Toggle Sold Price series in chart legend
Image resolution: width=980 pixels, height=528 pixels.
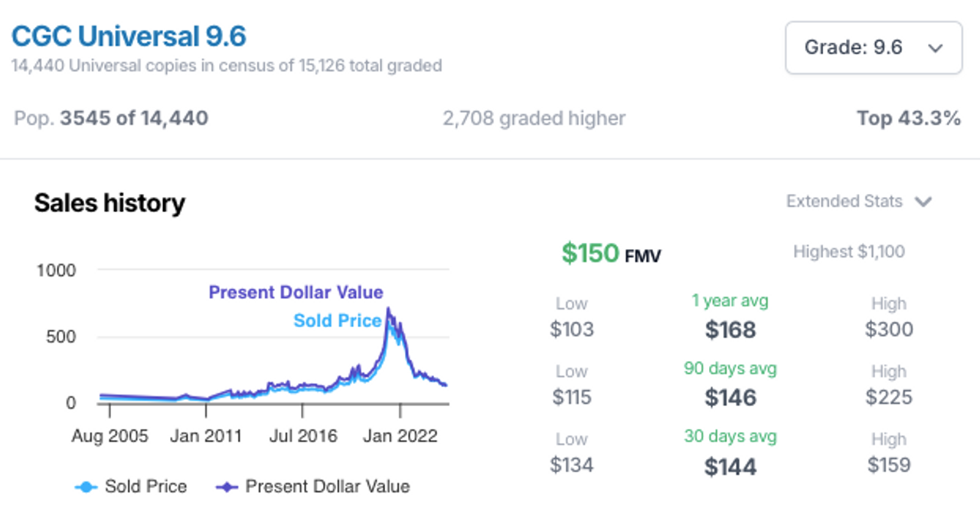coord(130,487)
